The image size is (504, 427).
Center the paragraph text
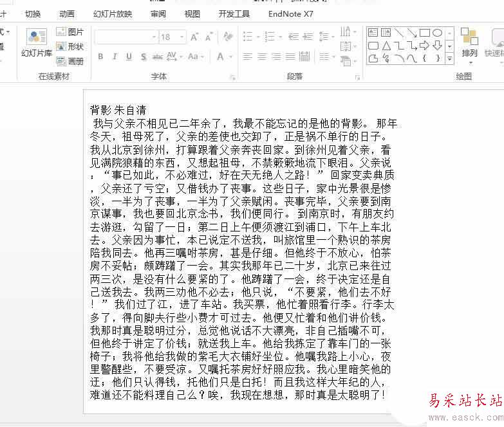[261, 57]
